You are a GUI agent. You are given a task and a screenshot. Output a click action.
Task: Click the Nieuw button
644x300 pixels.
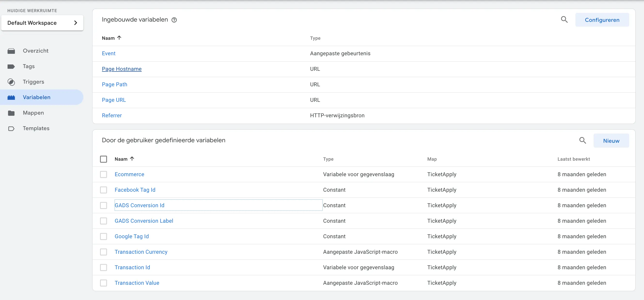coord(611,141)
